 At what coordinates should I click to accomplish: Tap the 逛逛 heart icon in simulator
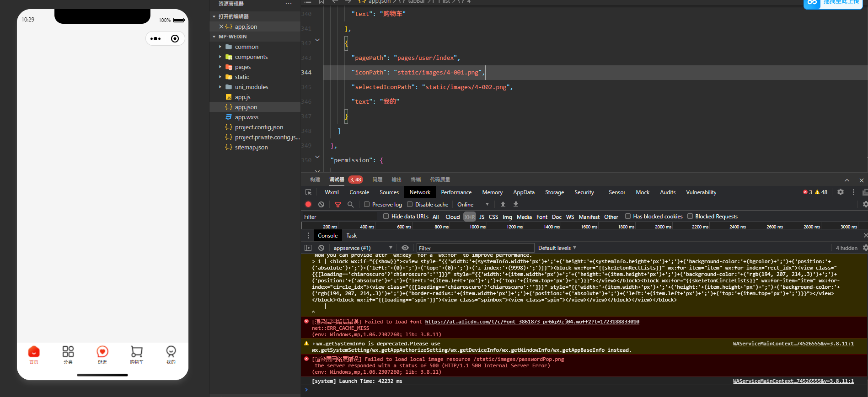(102, 351)
